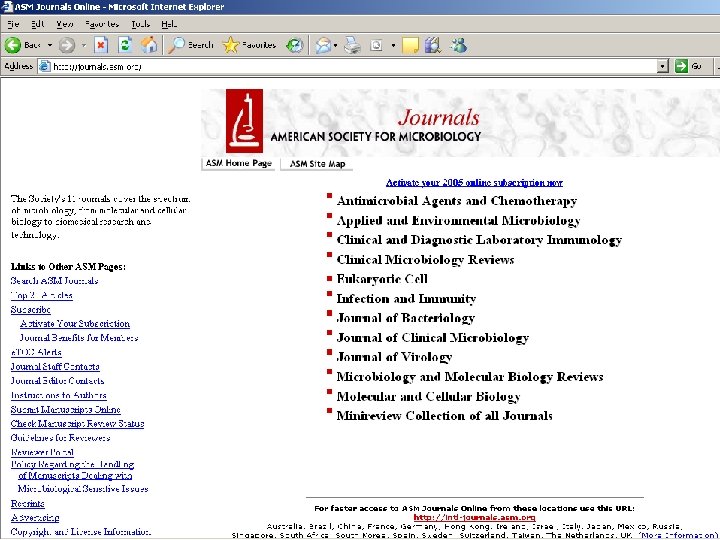
Task: Click the intl-journals.asm.org URL link
Action: tap(474, 517)
